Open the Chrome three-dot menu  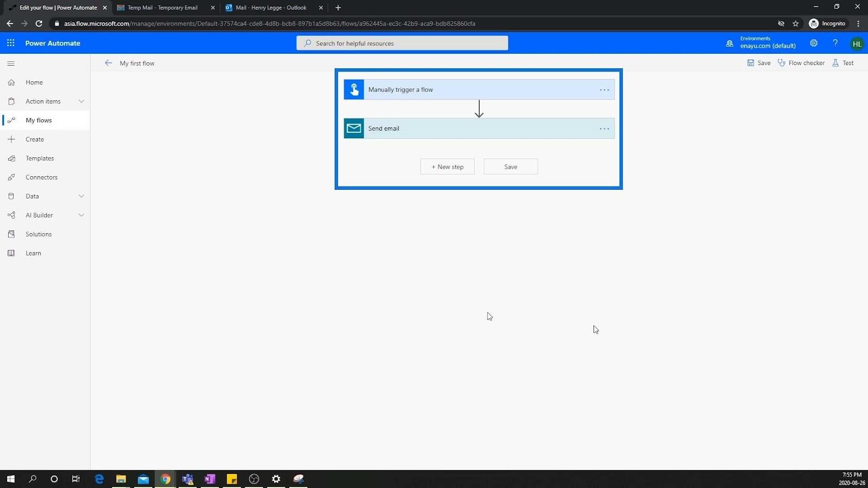(858, 23)
